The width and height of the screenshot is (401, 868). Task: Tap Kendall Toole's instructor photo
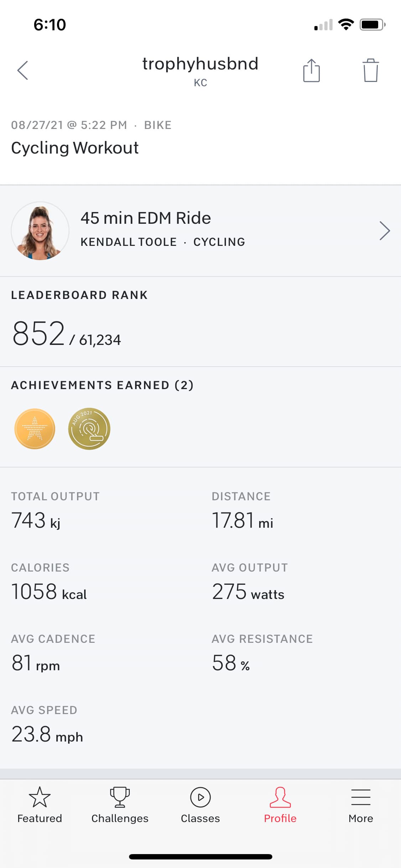click(x=40, y=231)
